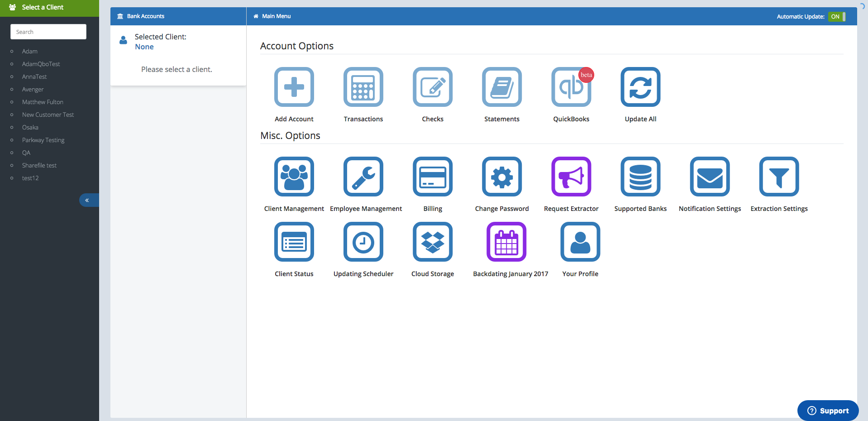
Task: Toggle the Automatic Update ON switch
Action: coord(837,17)
